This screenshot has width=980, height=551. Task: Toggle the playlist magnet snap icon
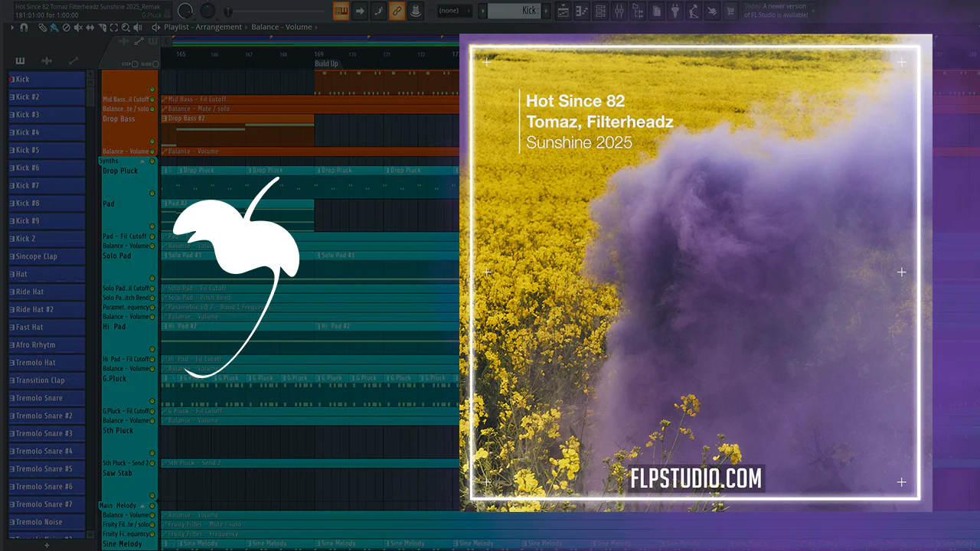(x=24, y=28)
